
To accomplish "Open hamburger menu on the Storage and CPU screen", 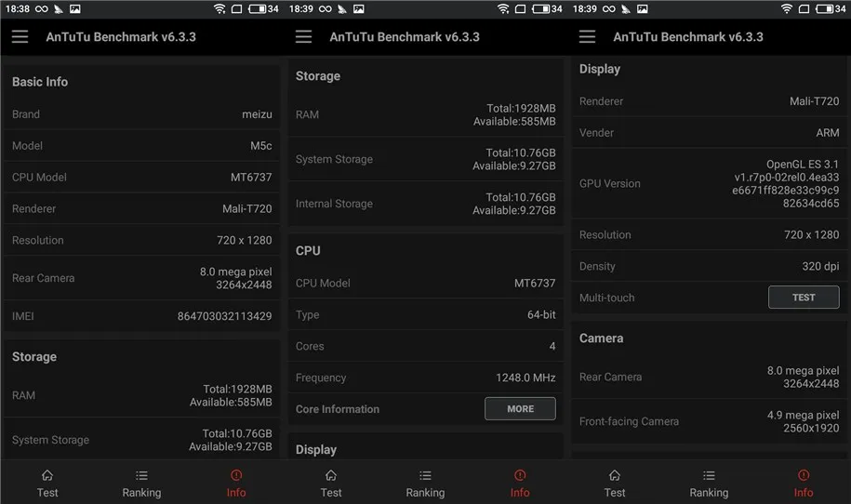I will coord(303,36).
